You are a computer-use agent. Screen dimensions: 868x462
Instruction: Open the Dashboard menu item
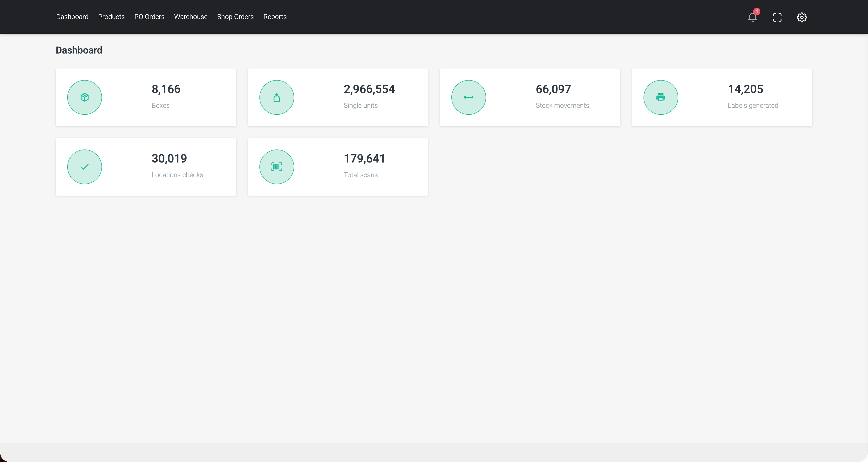click(72, 17)
